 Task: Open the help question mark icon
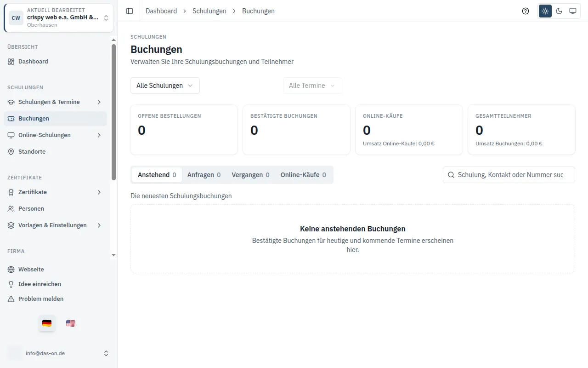click(x=526, y=11)
